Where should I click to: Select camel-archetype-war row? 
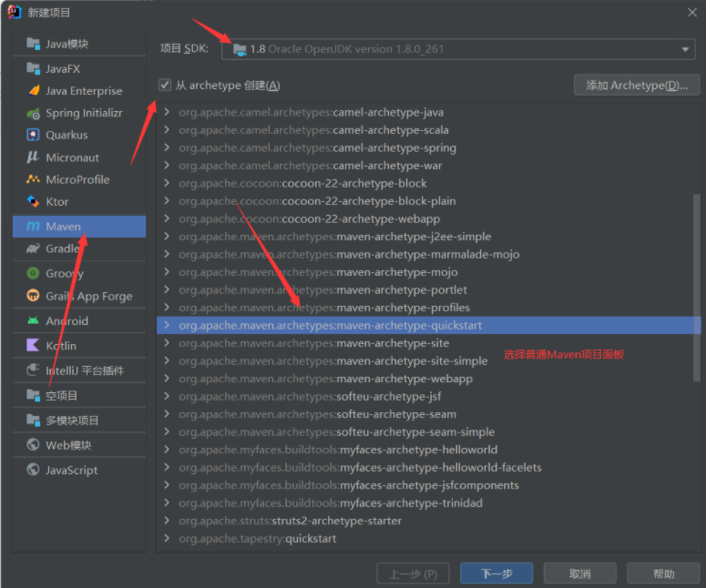429,166
